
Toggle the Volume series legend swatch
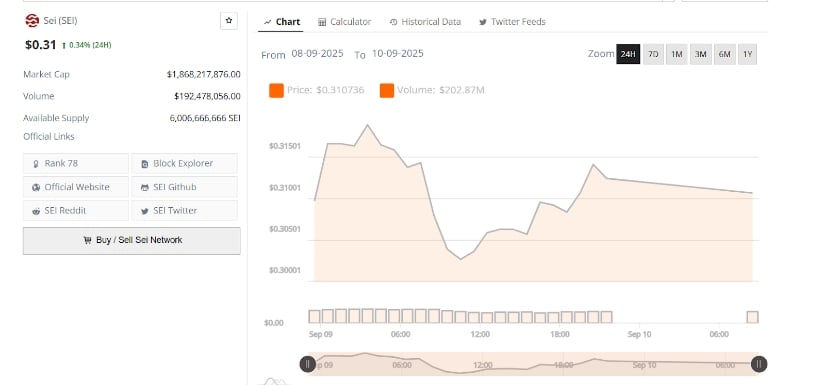click(x=387, y=90)
